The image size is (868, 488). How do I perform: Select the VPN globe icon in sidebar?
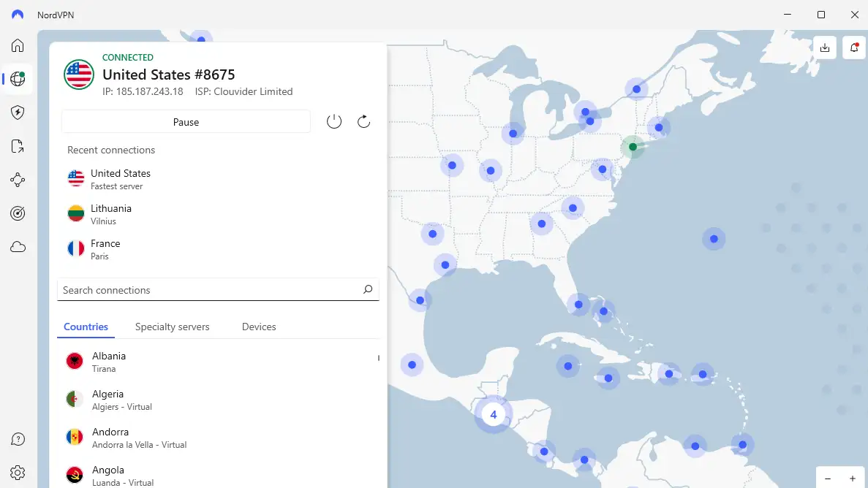click(x=17, y=79)
